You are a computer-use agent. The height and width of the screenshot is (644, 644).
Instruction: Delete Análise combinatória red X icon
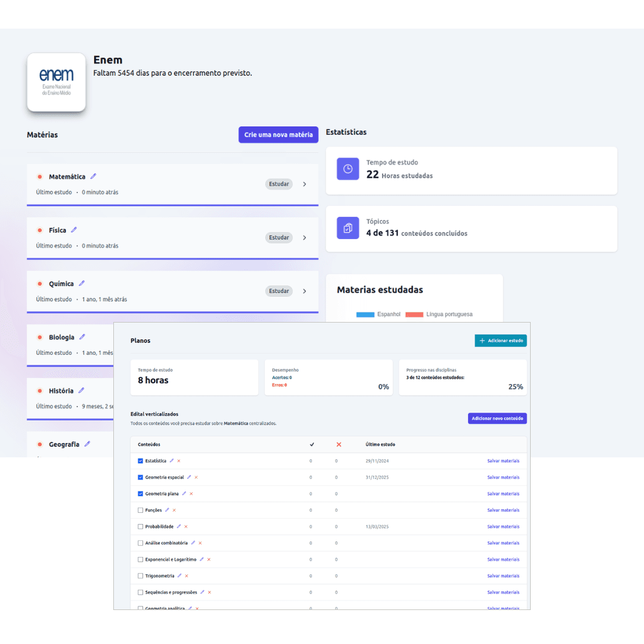tap(200, 543)
